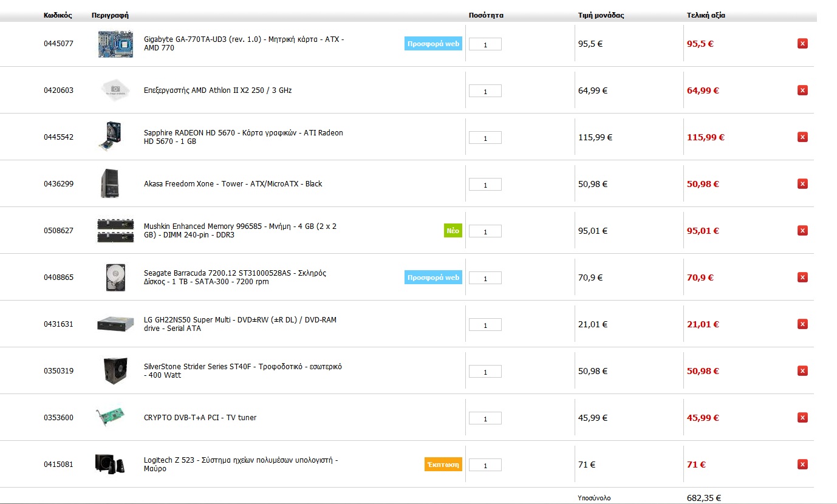Click the 45,99 € unit price
This screenshot has width=837, height=504.
click(593, 418)
